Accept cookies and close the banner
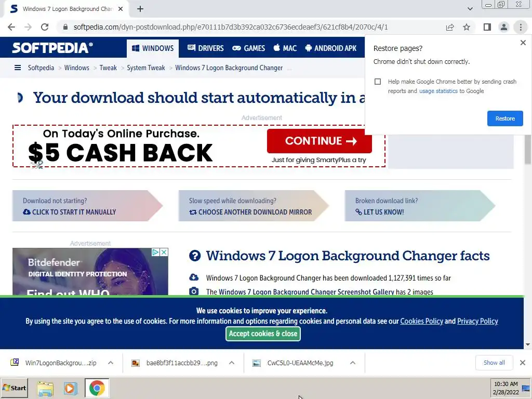This screenshot has height=399, width=532. click(x=263, y=334)
